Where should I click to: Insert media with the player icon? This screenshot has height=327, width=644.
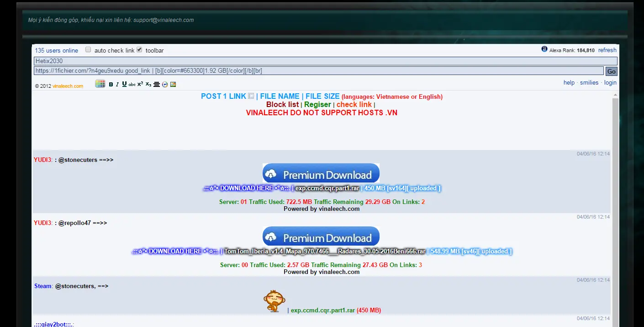click(x=165, y=84)
